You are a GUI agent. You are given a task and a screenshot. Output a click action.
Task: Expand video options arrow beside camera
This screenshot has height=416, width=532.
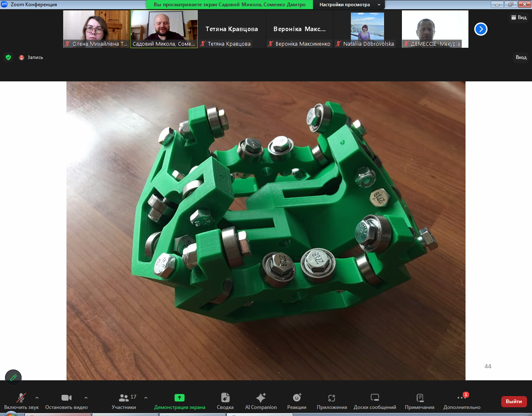(86, 398)
